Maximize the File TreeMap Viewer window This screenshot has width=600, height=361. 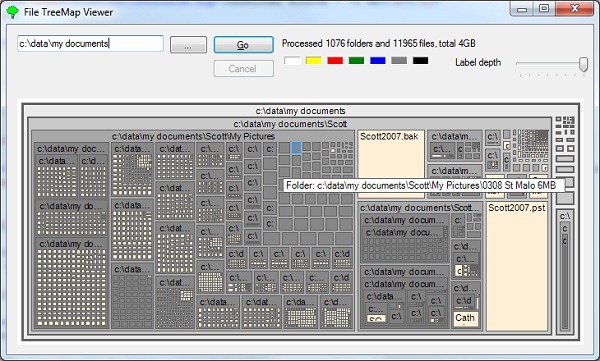[544, 8]
